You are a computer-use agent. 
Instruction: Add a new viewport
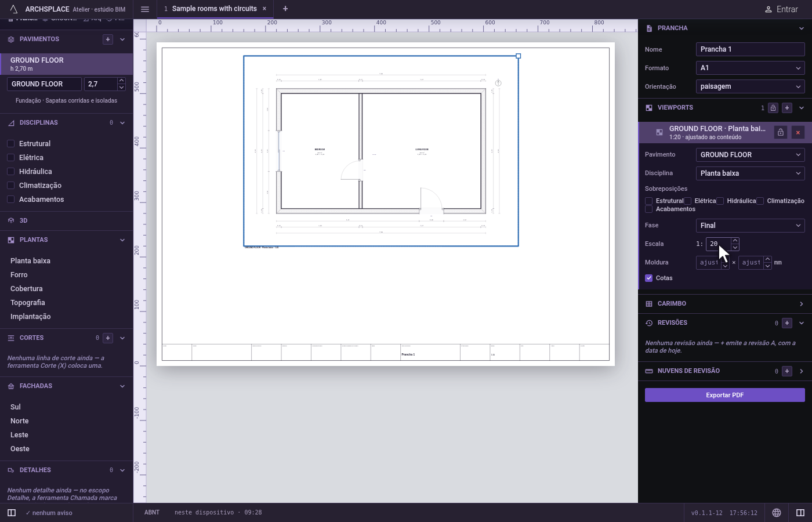(787, 108)
